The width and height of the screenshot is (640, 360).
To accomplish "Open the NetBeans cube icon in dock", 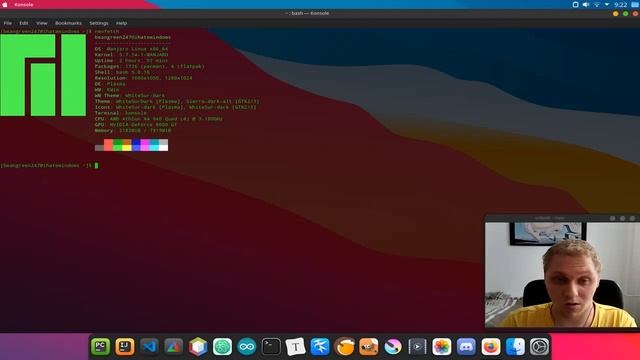I will (x=198, y=347).
